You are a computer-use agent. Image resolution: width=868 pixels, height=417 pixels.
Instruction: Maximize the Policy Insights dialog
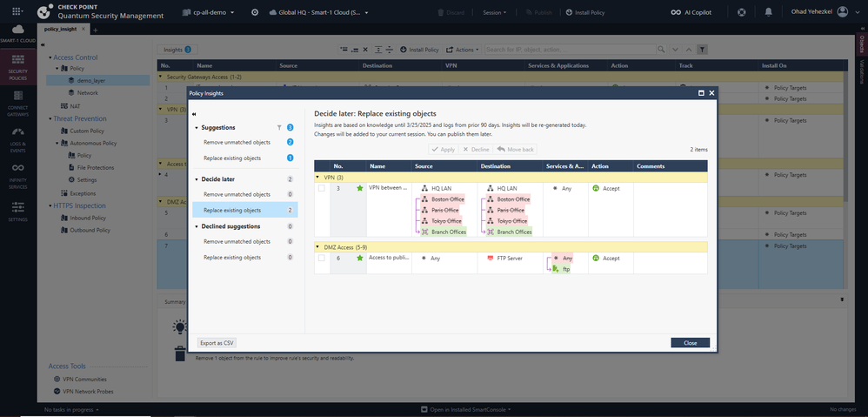[x=701, y=94]
